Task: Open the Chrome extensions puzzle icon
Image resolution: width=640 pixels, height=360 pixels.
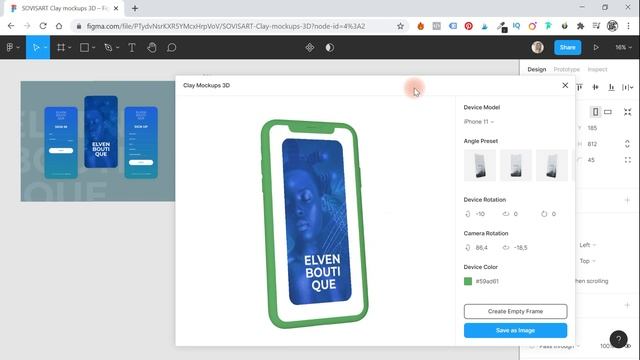Action: point(580,26)
